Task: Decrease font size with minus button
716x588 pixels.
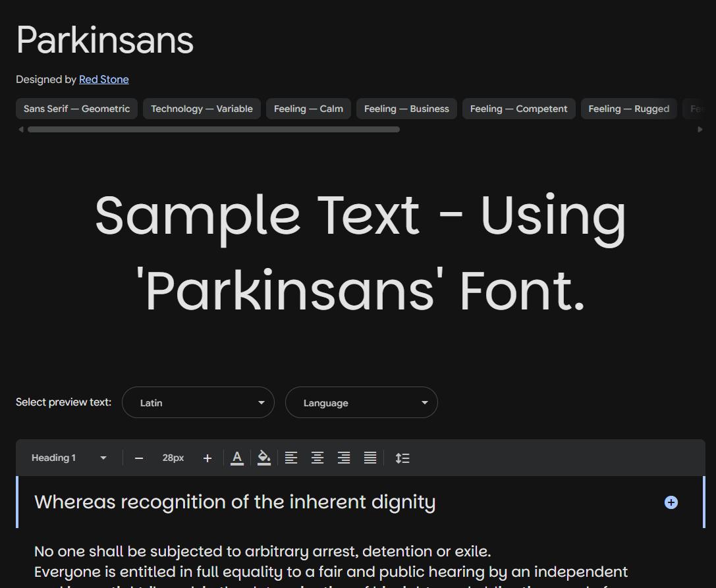Action: (x=139, y=458)
